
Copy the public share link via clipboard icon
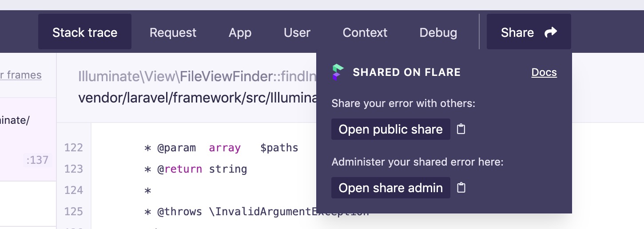tap(461, 129)
